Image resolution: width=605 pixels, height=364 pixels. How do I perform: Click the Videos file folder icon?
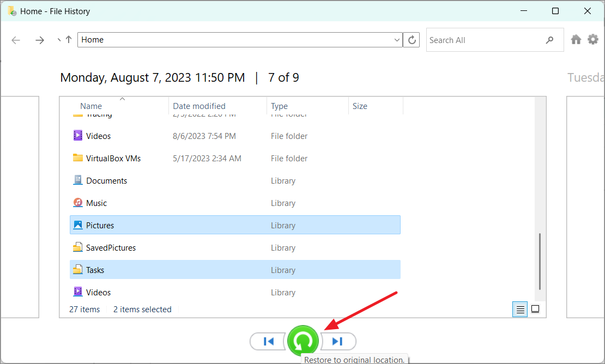pos(78,135)
